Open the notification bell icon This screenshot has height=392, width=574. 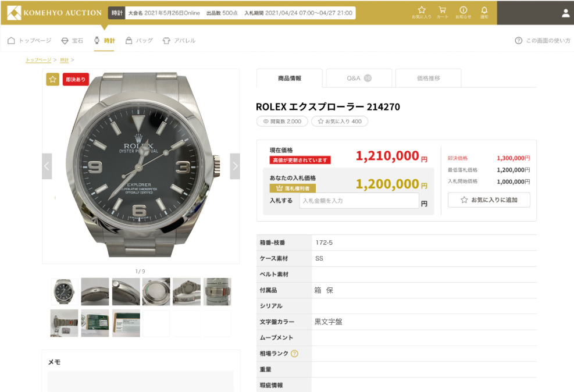pyautogui.click(x=484, y=12)
